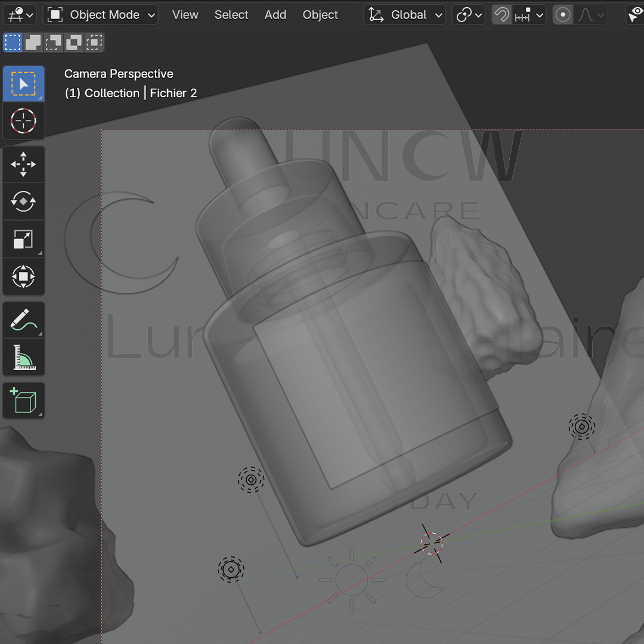Viewport: 644px width, 644px height.
Task: Activate the Transform tool
Action: [x=23, y=277]
